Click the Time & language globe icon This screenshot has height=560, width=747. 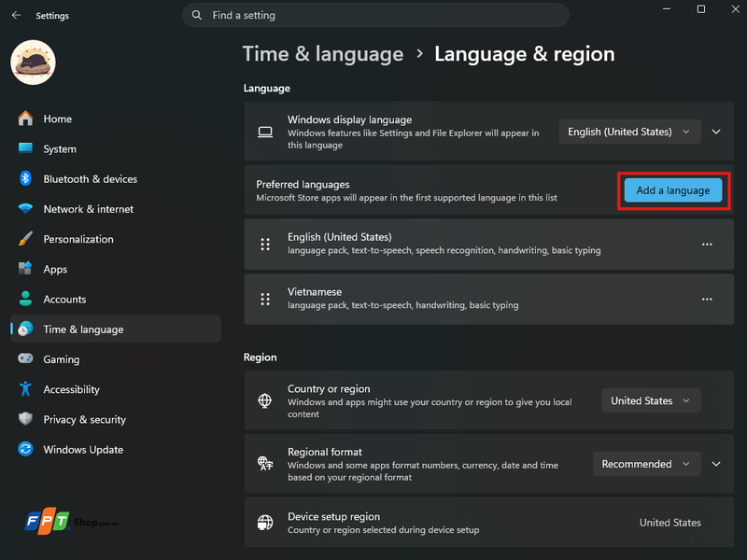pyautogui.click(x=25, y=329)
